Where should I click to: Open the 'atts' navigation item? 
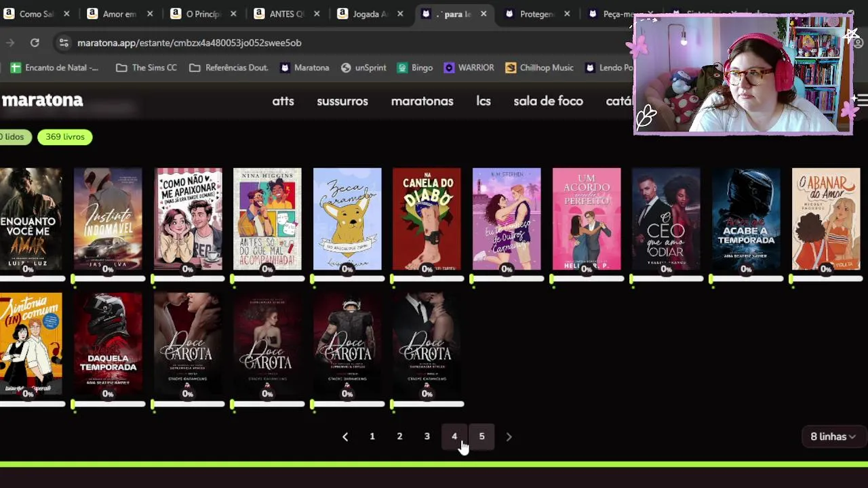pos(283,101)
